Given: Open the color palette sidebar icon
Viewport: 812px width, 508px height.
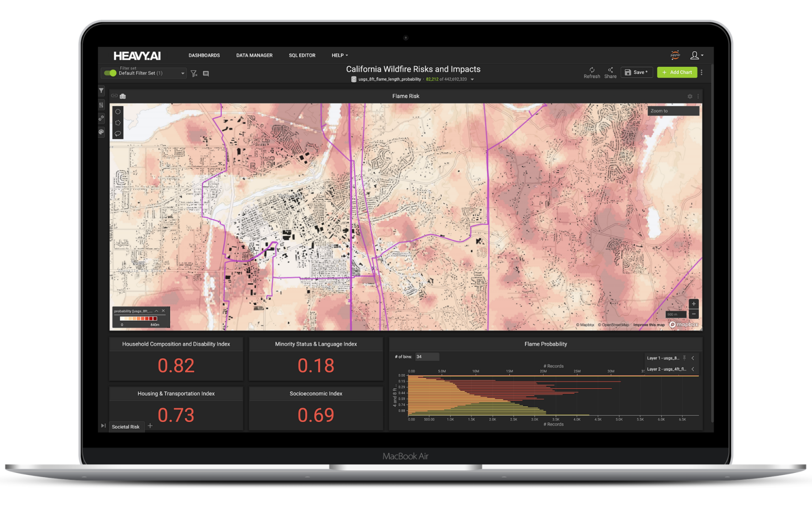Looking at the screenshot, I should [101, 132].
